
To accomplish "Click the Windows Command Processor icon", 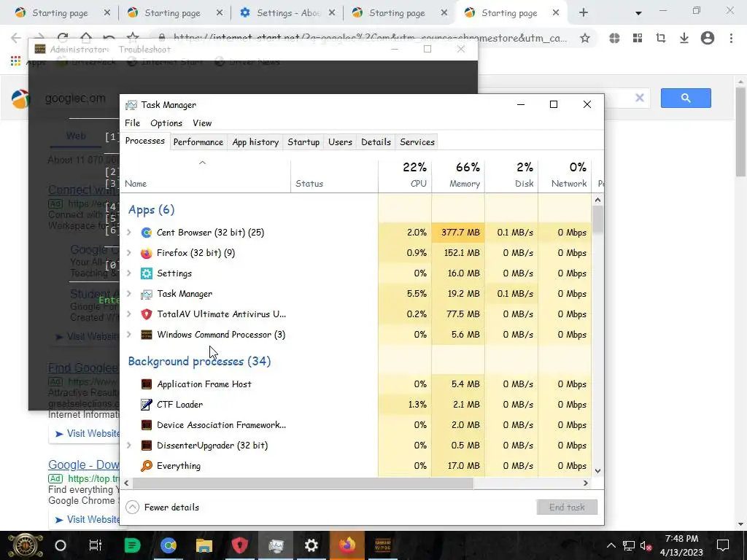I will click(x=146, y=335).
